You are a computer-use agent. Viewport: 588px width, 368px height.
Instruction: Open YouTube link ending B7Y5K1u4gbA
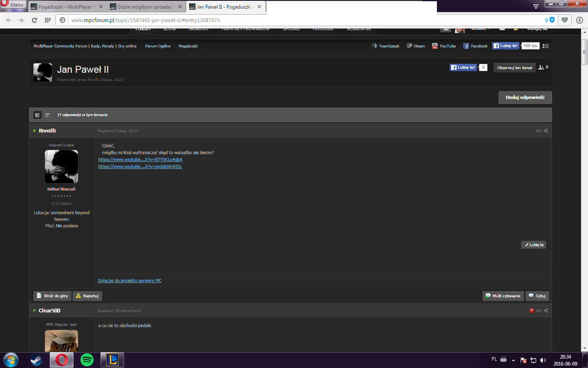140,159
